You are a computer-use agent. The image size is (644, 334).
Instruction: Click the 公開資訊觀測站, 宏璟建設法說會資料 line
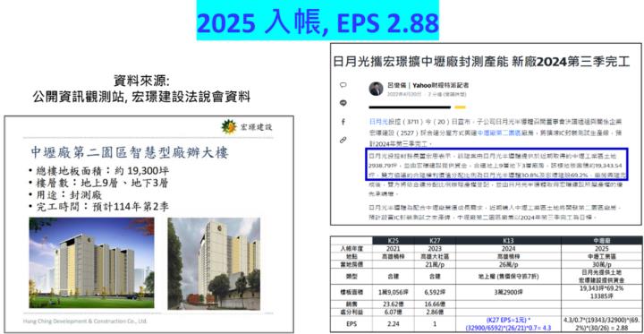tap(141, 97)
